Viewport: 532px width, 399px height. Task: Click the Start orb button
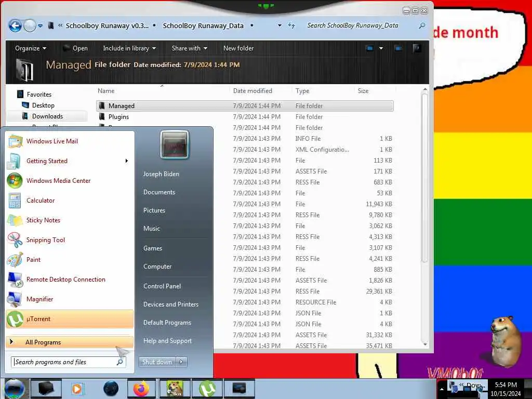[x=14, y=389]
